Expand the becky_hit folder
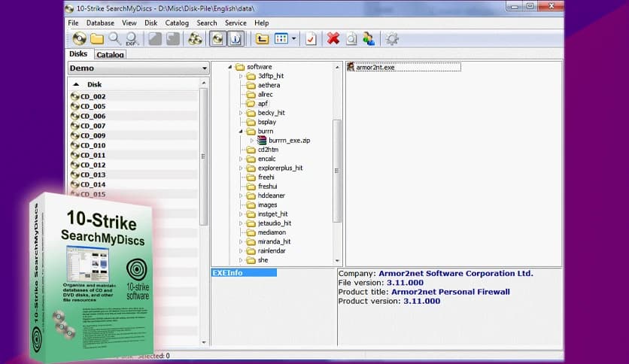 [x=241, y=113]
